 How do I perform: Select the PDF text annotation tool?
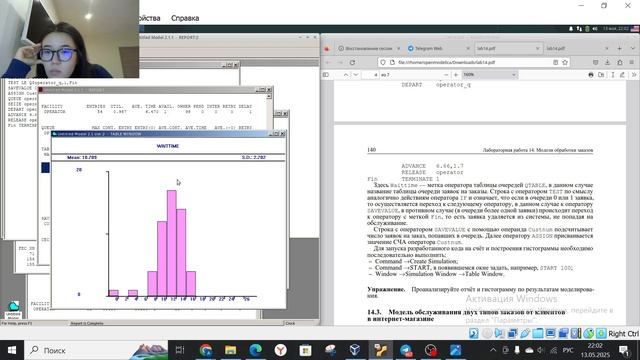pyautogui.click(x=613, y=75)
